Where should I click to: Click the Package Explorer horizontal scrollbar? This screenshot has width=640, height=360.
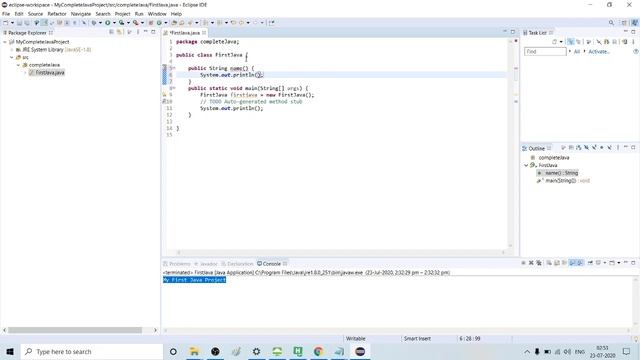click(75, 330)
